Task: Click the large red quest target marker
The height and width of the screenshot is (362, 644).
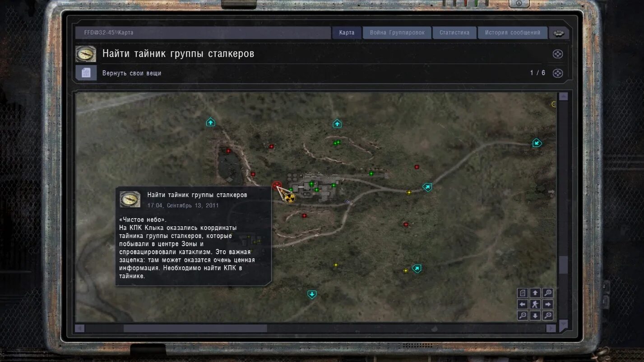Action: (277, 185)
